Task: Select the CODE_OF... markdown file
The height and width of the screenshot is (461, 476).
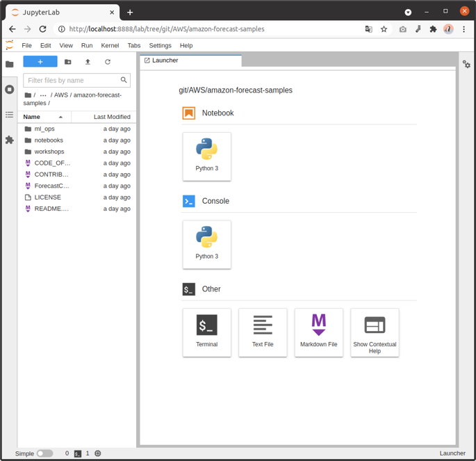Action: [x=77, y=163]
